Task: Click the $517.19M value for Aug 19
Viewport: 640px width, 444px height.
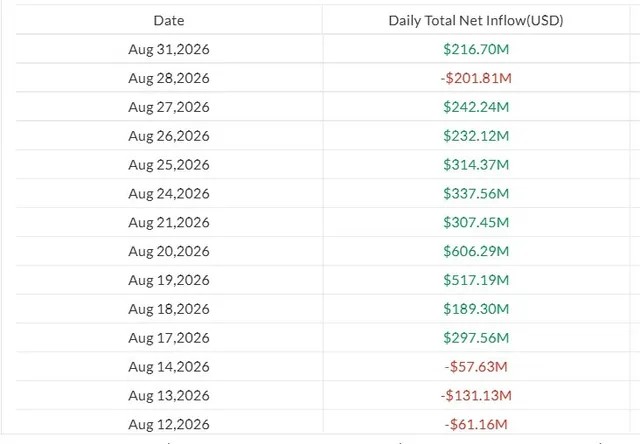Action: coord(476,280)
